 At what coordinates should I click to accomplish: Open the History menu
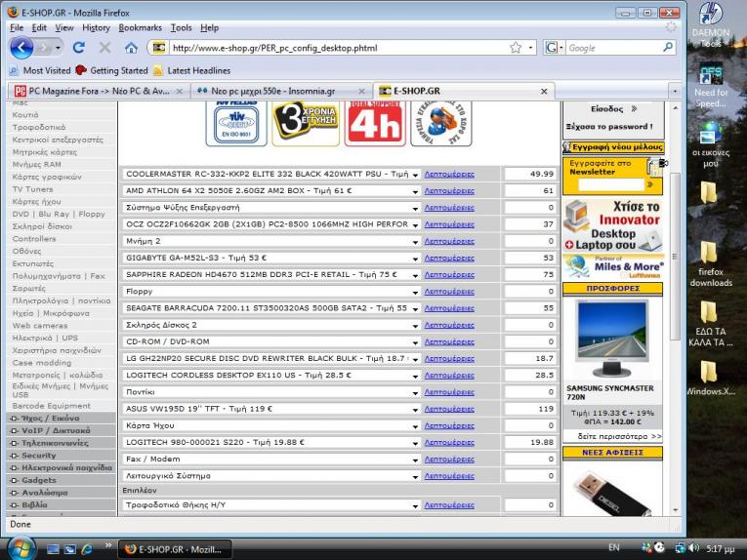[96, 27]
